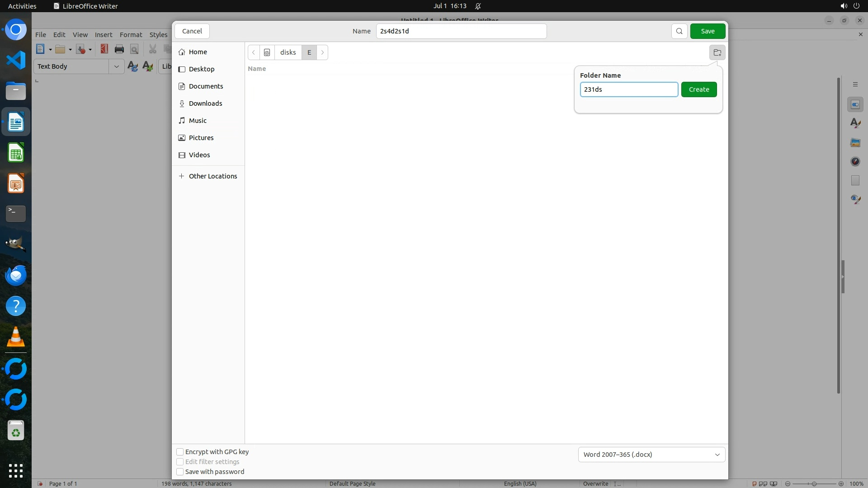Tick the Save with password checkbox
868x488 pixels.
tap(180, 472)
